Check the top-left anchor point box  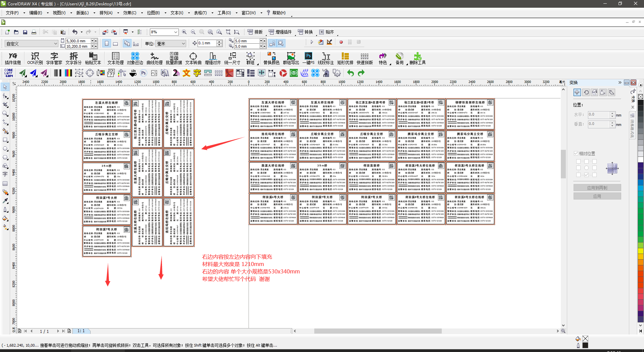[578, 161]
